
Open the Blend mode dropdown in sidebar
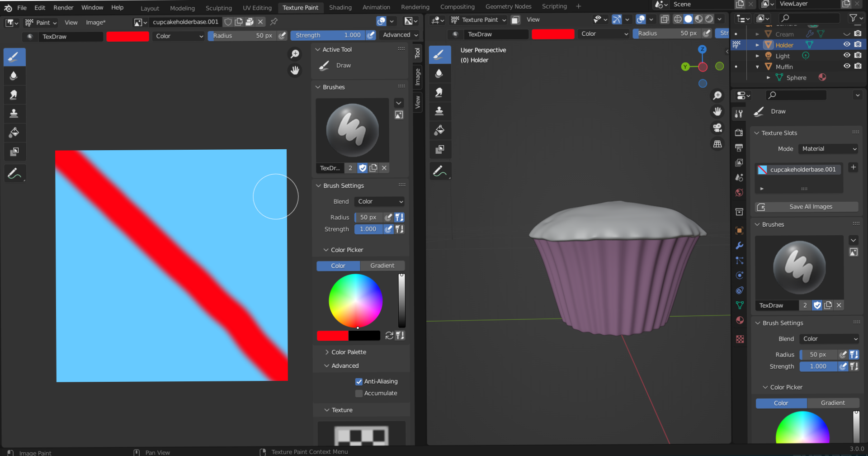(379, 201)
